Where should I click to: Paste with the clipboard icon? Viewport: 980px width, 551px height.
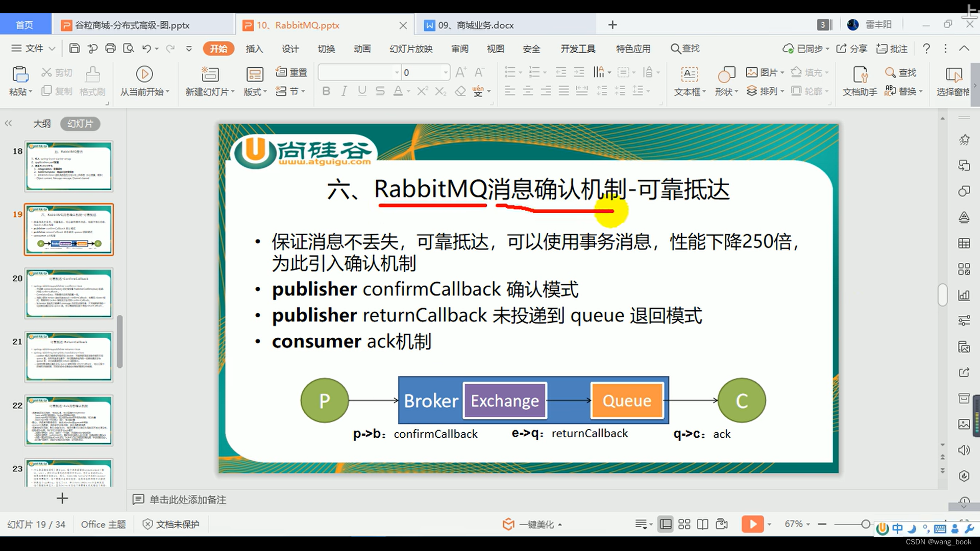[x=20, y=75]
